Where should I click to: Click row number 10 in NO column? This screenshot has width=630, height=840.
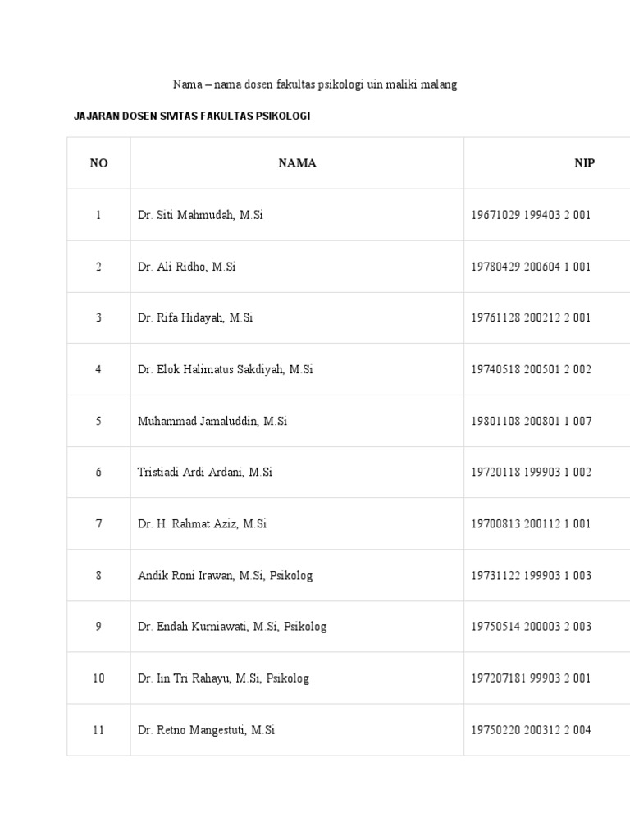coord(98,678)
